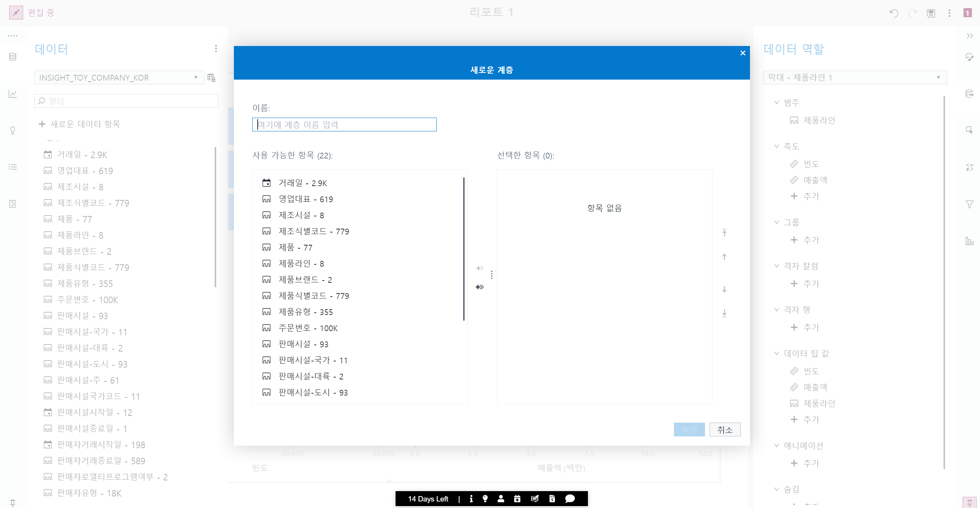The width and height of the screenshot is (980, 508).
Task: Collapse the 측도 section chevron
Action: tap(776, 146)
